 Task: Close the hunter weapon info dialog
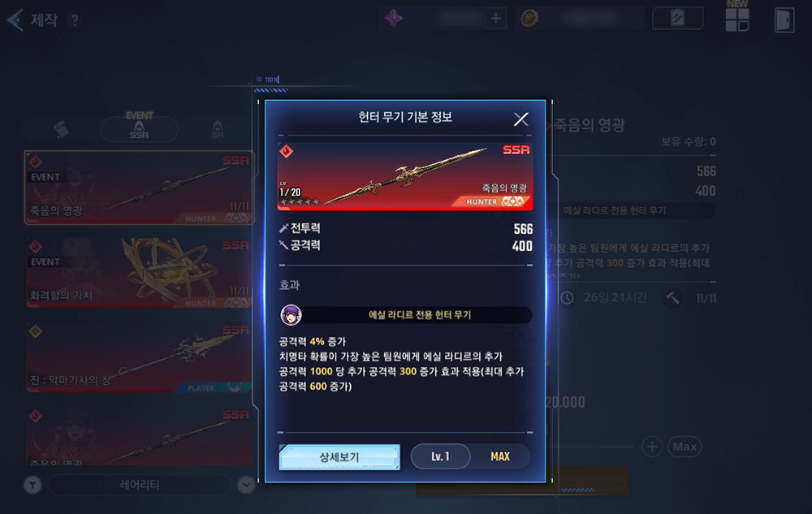pos(521,119)
